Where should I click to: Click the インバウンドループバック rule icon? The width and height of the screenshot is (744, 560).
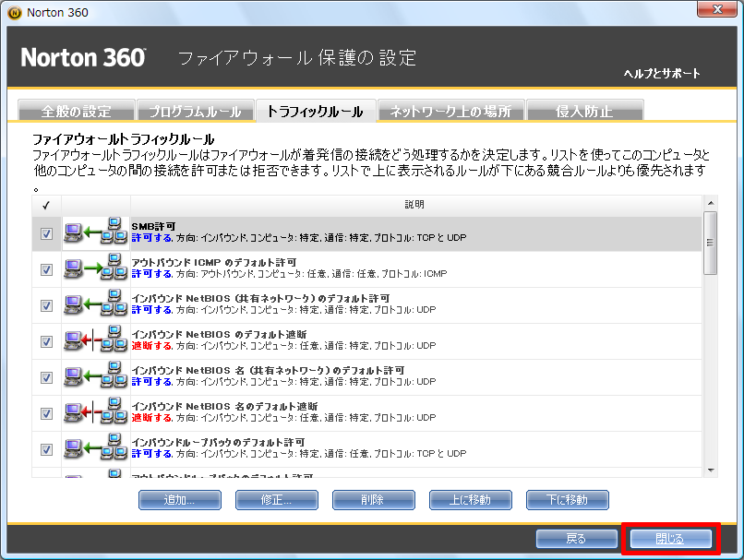pos(95,449)
